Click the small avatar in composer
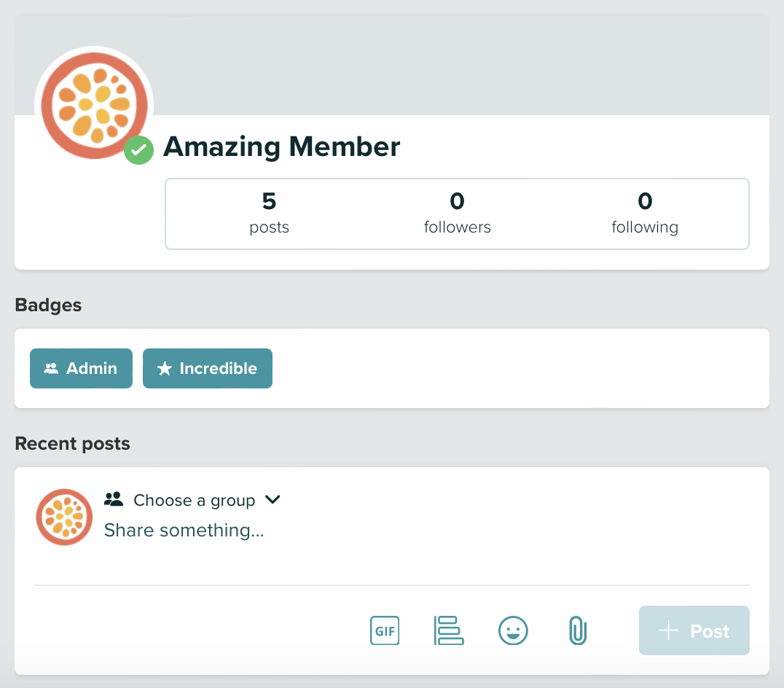The width and height of the screenshot is (784, 688). (x=64, y=517)
